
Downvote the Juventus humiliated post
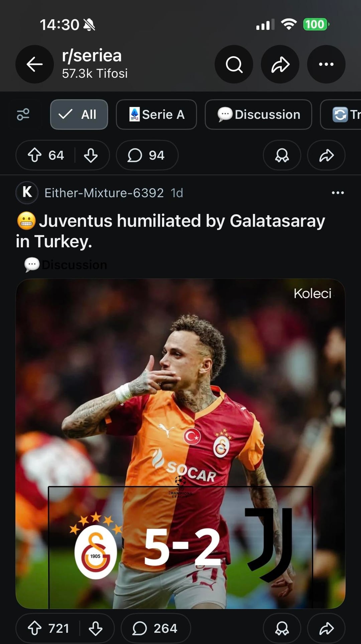coord(96,628)
